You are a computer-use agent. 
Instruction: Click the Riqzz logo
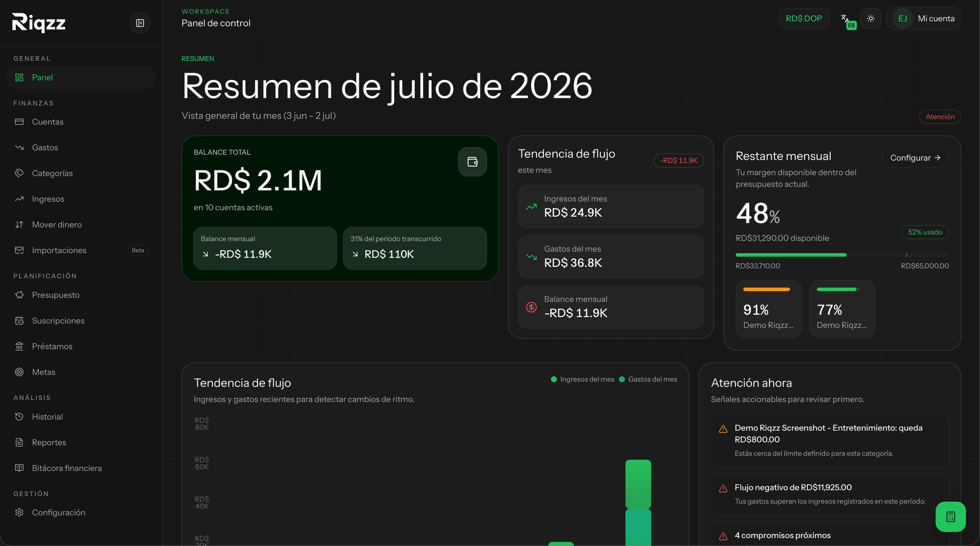39,23
